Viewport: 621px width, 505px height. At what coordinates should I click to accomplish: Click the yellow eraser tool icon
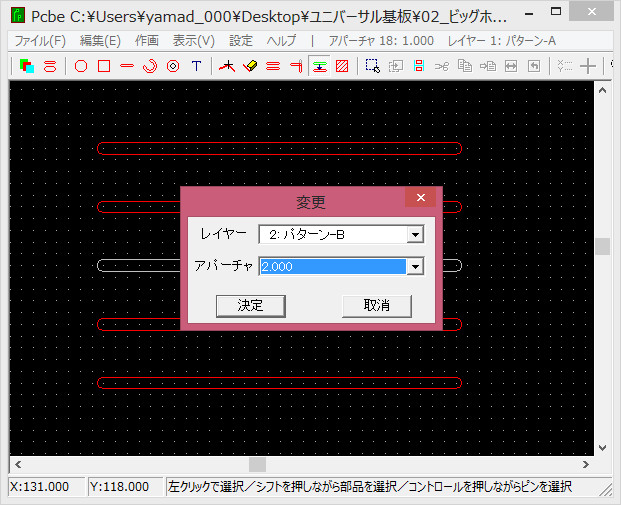pos(250,66)
